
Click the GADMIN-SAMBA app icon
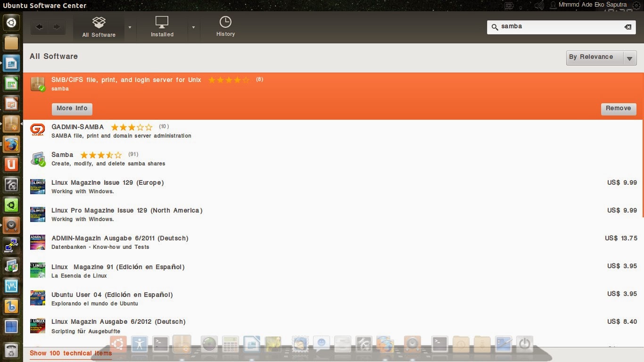pyautogui.click(x=38, y=130)
